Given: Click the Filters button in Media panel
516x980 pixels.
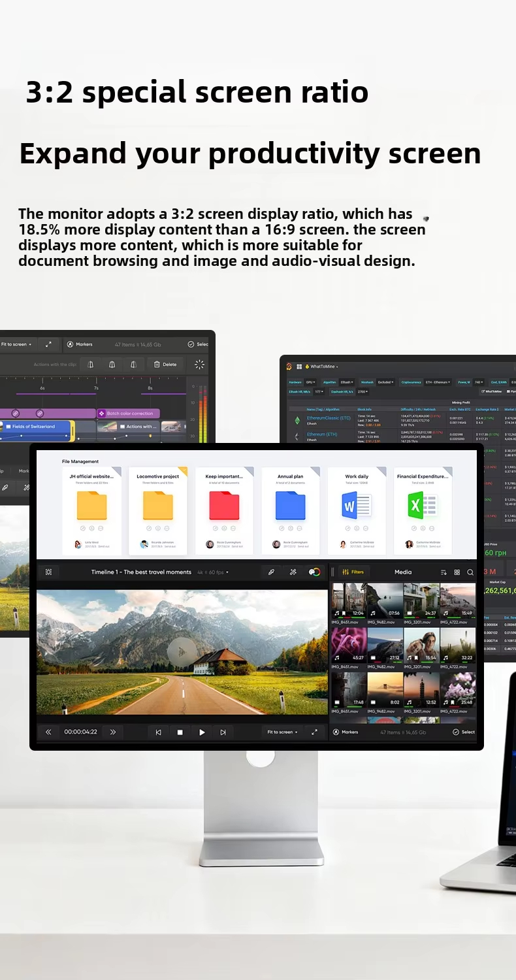Looking at the screenshot, I should 353,572.
